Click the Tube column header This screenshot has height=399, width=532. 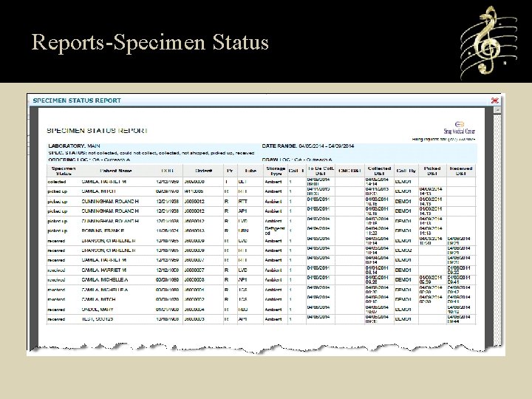click(x=250, y=171)
